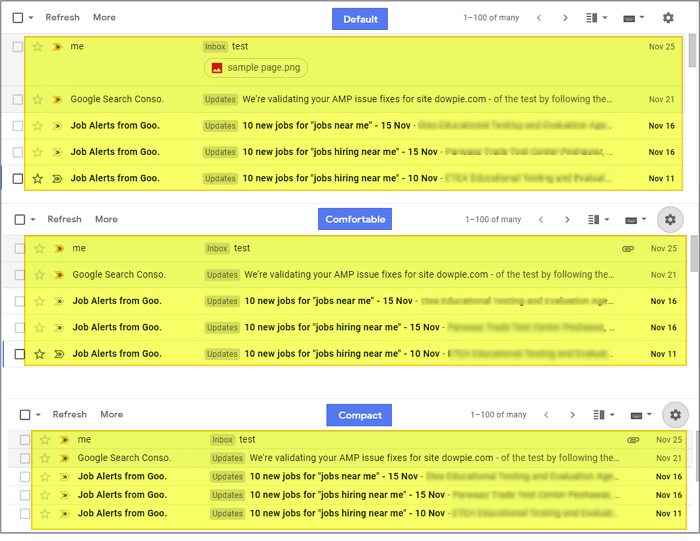Click the blue Default label button

(360, 19)
